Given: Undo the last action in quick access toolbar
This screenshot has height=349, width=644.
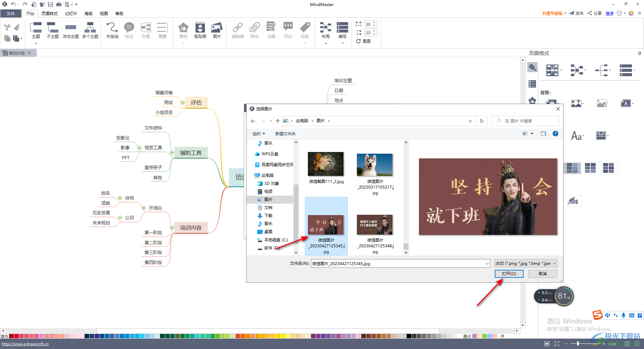Looking at the screenshot, I should tap(13, 4).
